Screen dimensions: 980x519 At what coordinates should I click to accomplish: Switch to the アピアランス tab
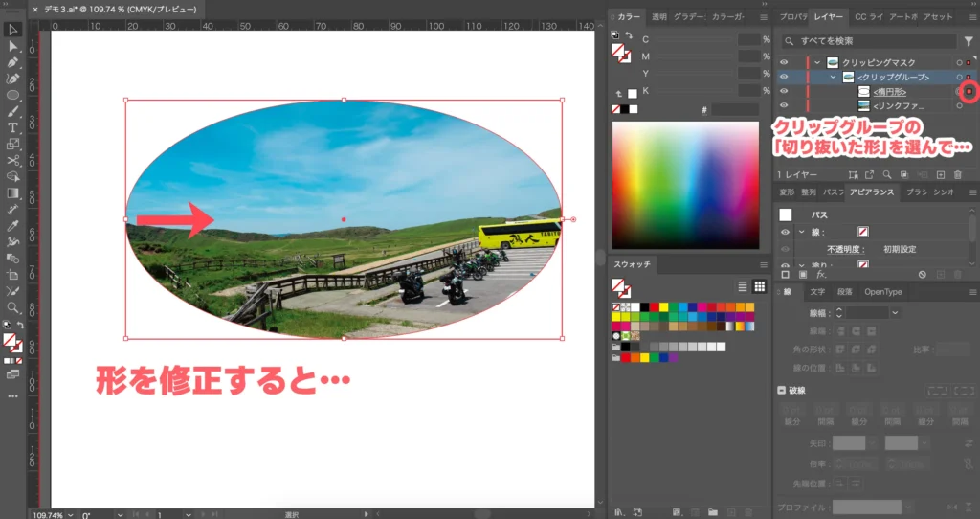tap(872, 192)
